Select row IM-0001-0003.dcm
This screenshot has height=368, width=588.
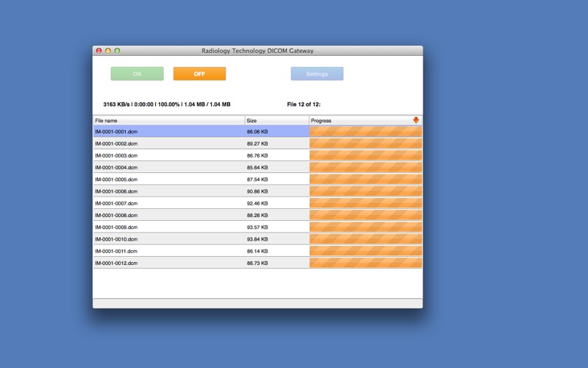point(258,155)
